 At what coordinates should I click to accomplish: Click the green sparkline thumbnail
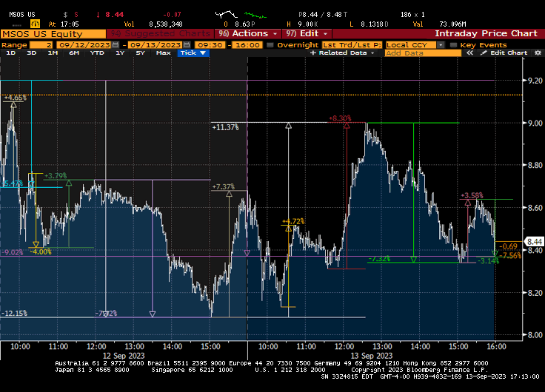click(255, 15)
